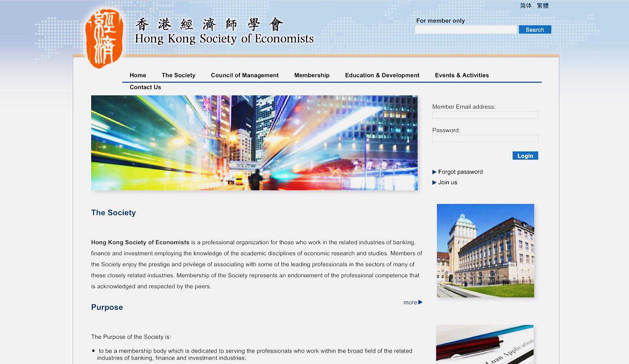Go to Council of Management page
Viewport: 629px width, 364px height.
pyautogui.click(x=245, y=75)
